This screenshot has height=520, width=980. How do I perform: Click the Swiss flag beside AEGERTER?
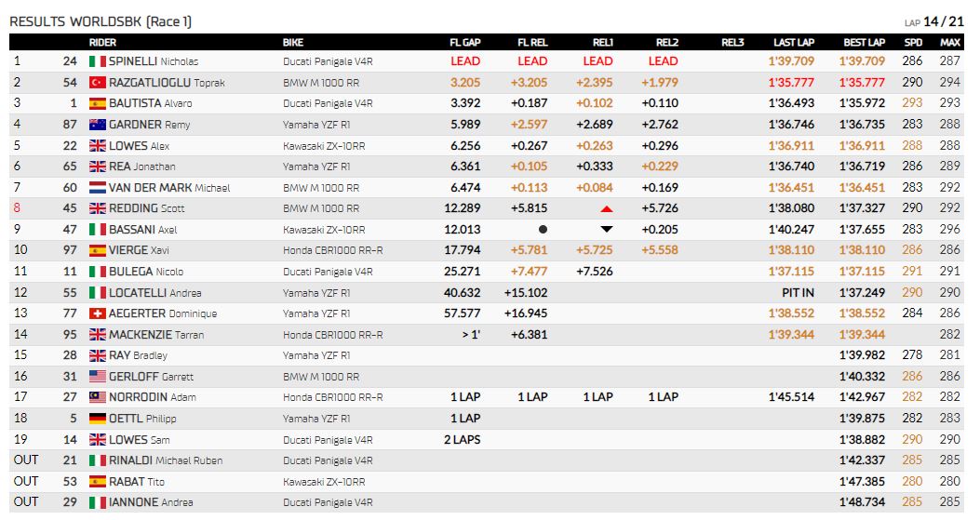click(x=98, y=313)
